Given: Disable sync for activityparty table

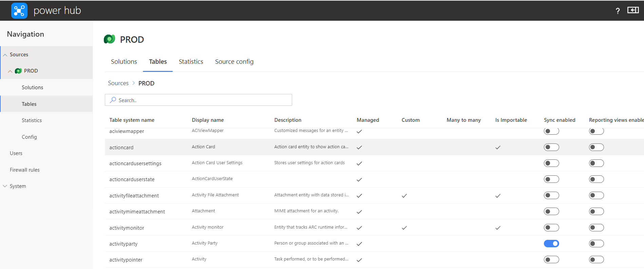Looking at the screenshot, I should point(551,244).
